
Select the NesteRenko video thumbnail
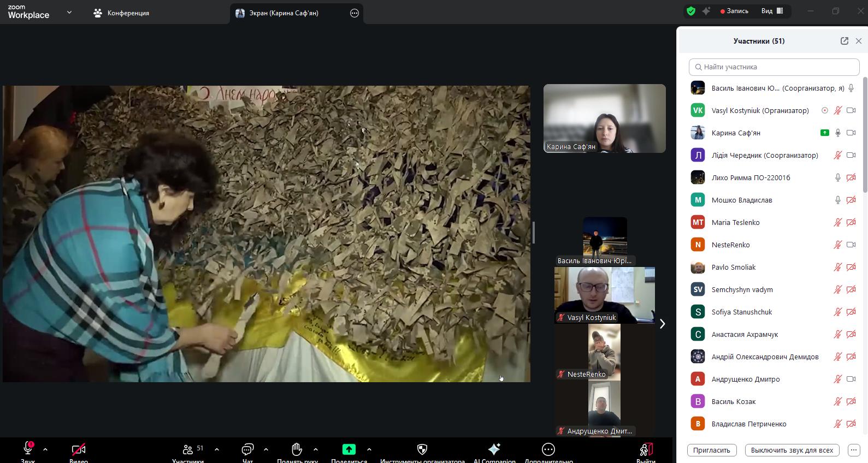[x=605, y=352]
